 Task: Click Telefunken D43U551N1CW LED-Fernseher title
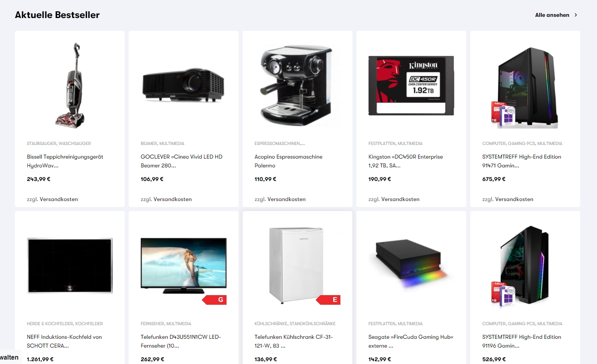coord(181,341)
